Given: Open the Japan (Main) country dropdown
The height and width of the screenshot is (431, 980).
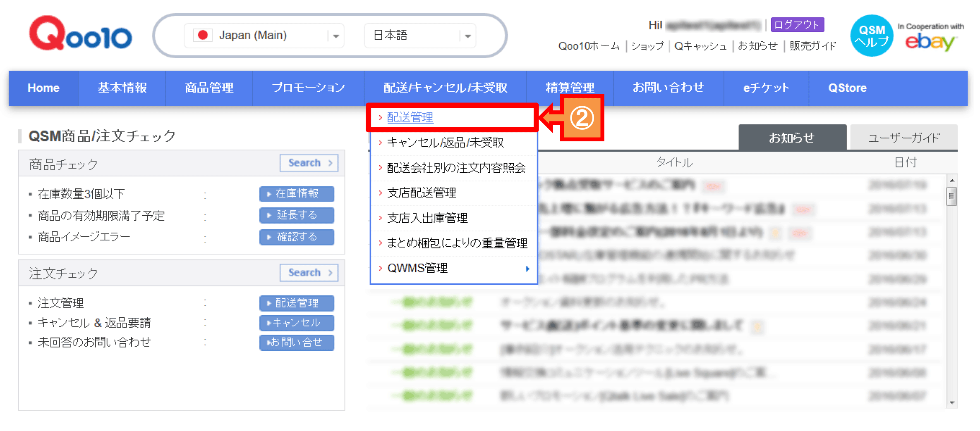Looking at the screenshot, I should tap(335, 36).
